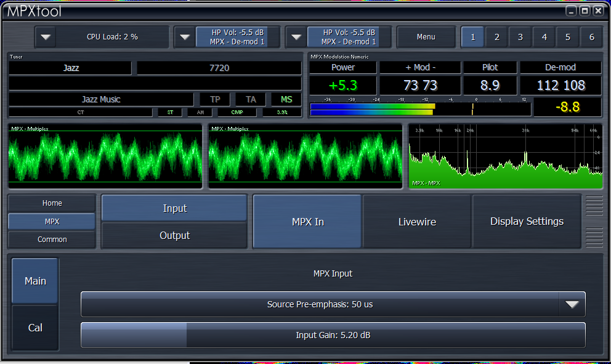611x364 pixels.
Task: Click the yellow -8.8 reading
Action: tap(567, 107)
